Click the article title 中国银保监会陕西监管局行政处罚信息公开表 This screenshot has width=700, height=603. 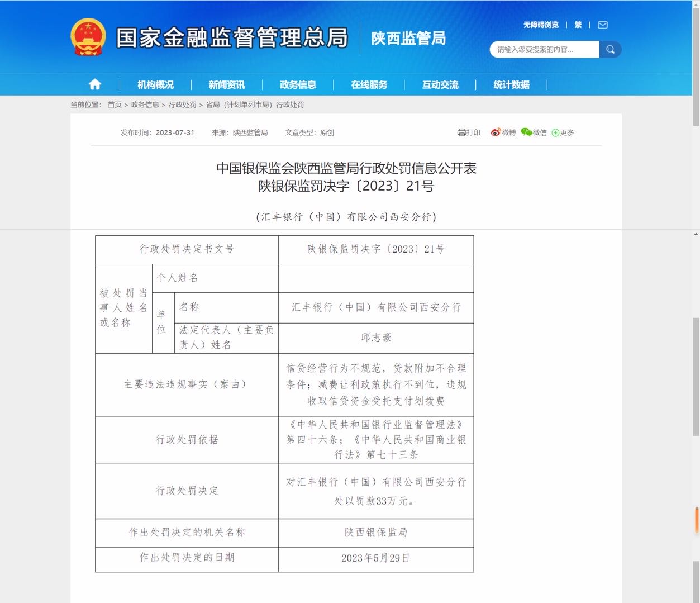(346, 168)
